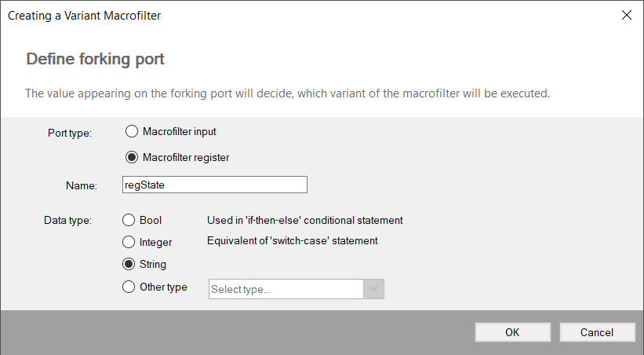
Task: Click the Port type label
Action: (x=70, y=133)
